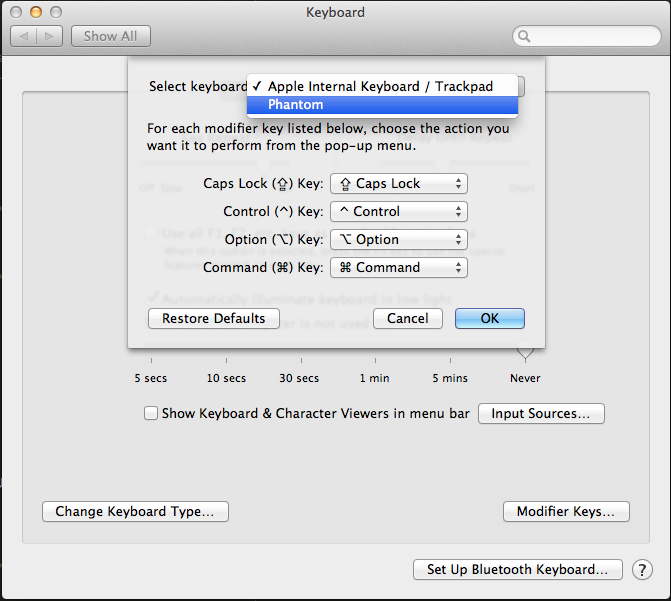Viewport: 671px width, 601px height.
Task: Open the Control Key dropdown
Action: click(399, 212)
